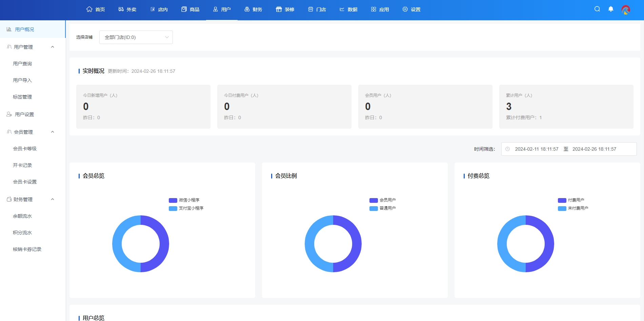Click end date 2024-02-26 18:11:57 field
Viewport: 644px width, 321px height.
coord(594,149)
